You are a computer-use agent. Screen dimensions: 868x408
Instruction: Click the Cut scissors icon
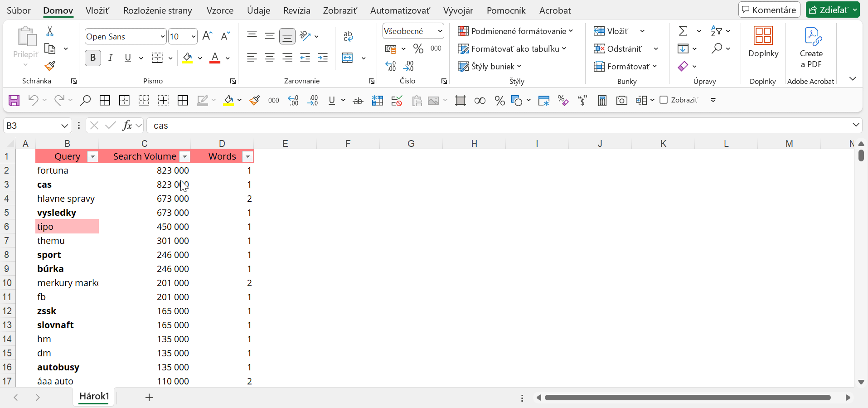pos(50,31)
